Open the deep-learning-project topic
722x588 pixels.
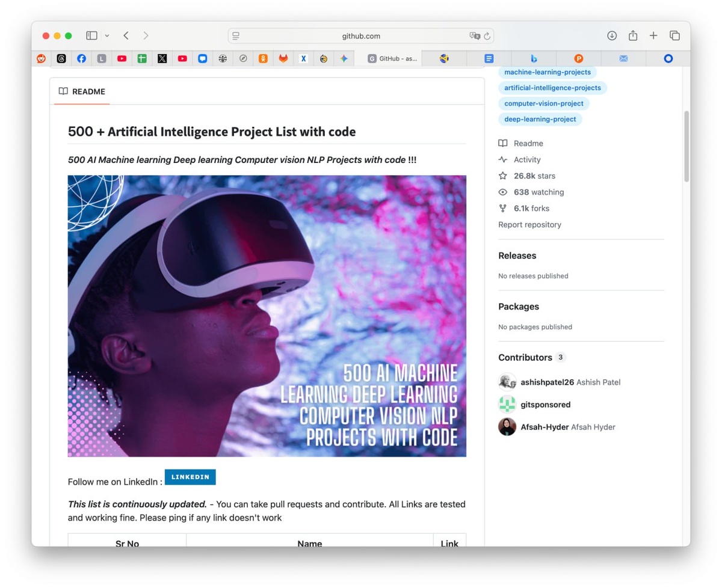(x=540, y=119)
